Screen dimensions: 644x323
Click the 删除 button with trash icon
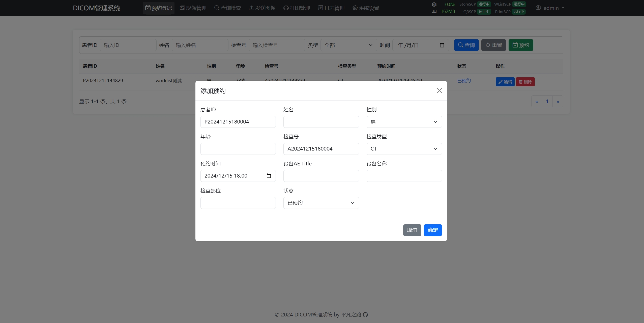pyautogui.click(x=525, y=82)
